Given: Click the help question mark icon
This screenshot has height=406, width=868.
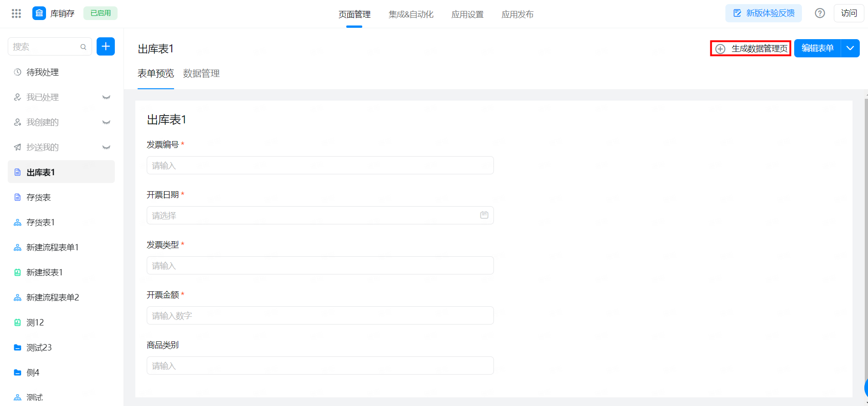Looking at the screenshot, I should [x=820, y=13].
